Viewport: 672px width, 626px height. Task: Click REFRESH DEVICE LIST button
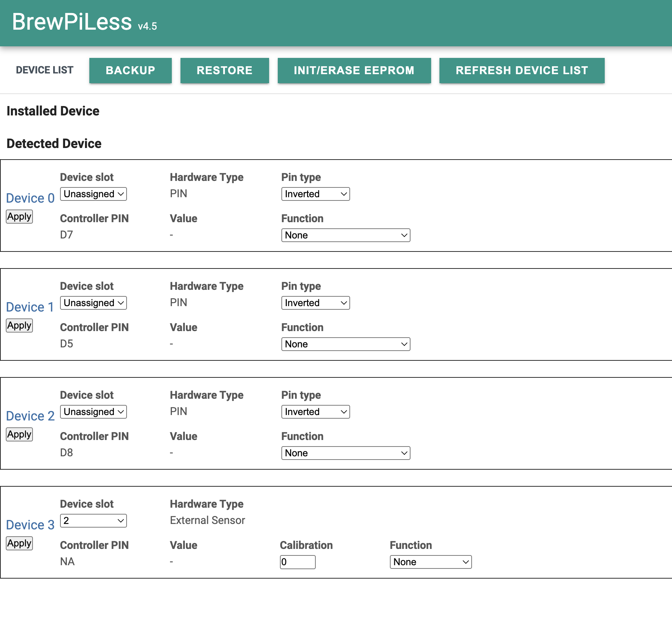click(522, 70)
